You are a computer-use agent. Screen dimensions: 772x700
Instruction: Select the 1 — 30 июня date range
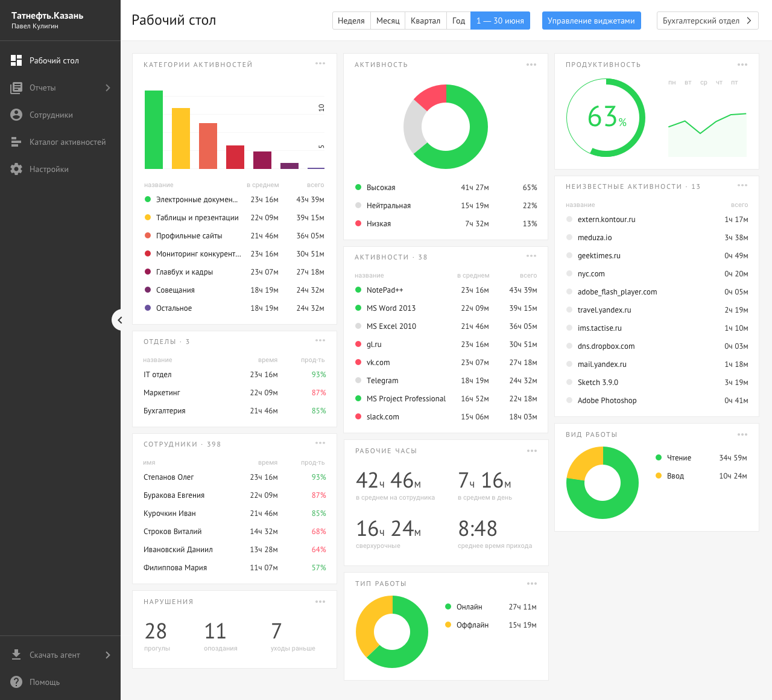[500, 21]
